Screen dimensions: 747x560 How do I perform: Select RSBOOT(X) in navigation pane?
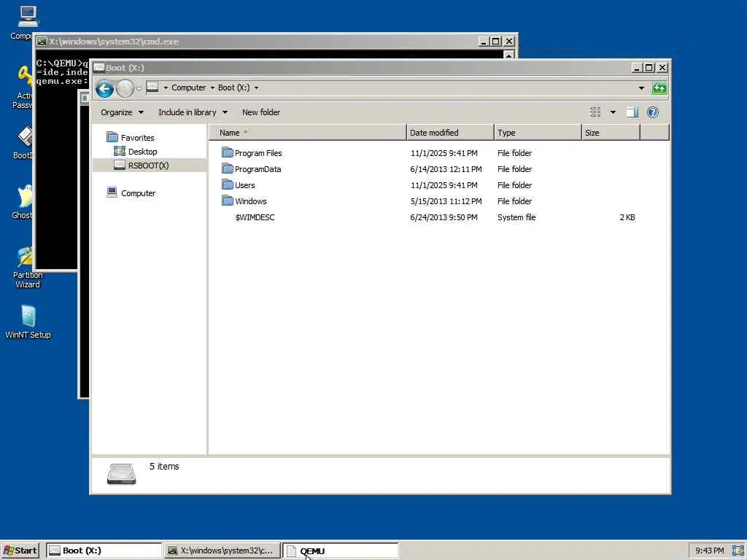(148, 166)
